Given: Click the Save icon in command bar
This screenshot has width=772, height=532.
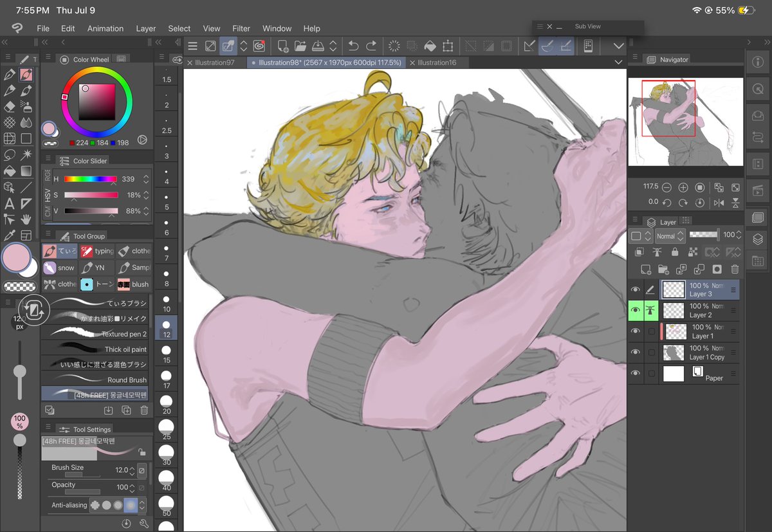Looking at the screenshot, I should 318,46.
